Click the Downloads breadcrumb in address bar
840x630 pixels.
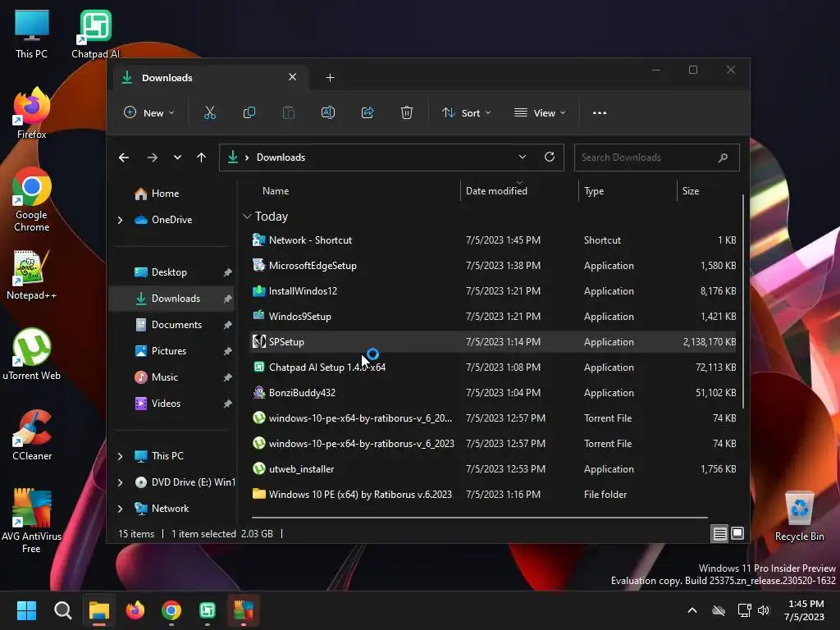(281, 157)
